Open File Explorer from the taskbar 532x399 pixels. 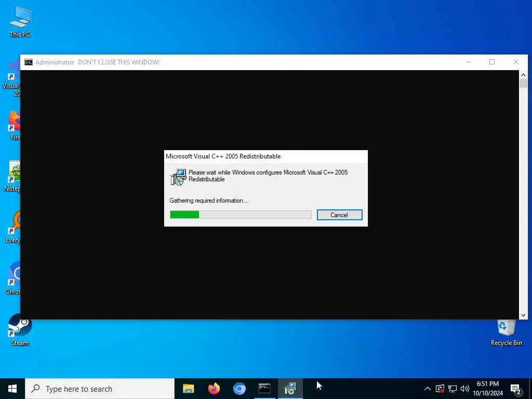[188, 389]
